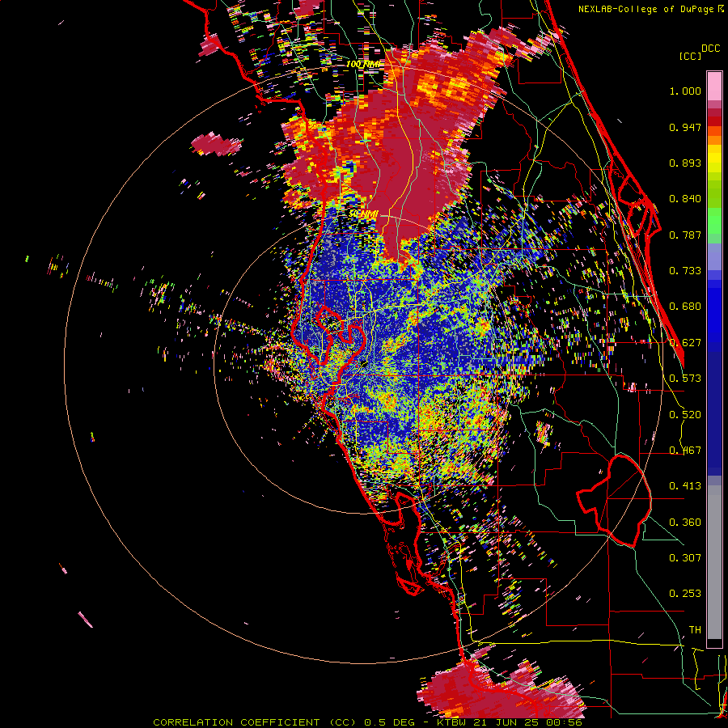Click the KTBW station identifier in the caption
Viewport: 728px width, 728px height.
[451, 722]
